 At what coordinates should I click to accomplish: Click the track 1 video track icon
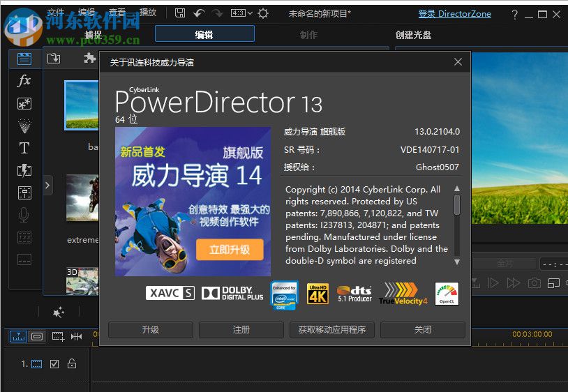point(36,364)
